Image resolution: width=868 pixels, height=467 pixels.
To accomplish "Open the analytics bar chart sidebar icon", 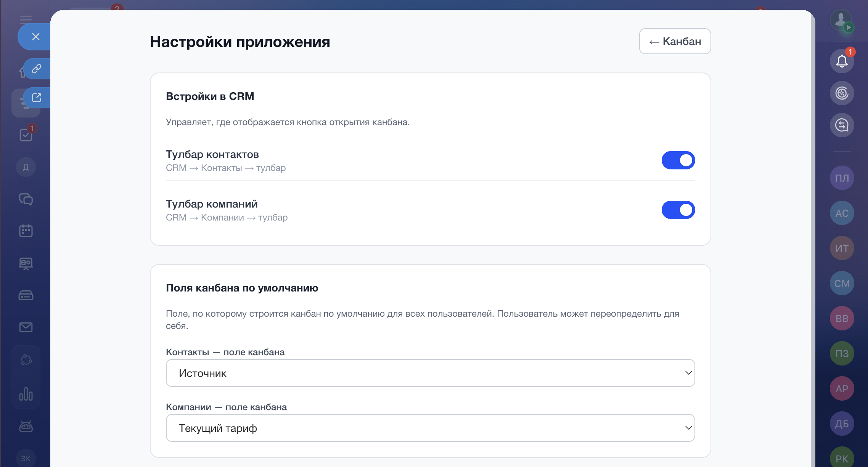I will click(x=26, y=394).
